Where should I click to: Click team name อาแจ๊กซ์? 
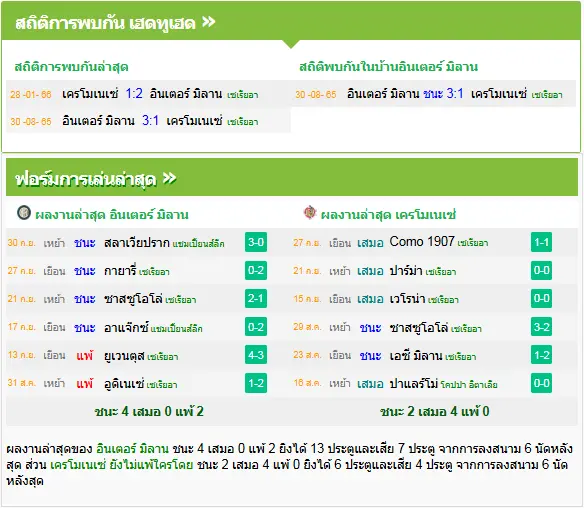[127, 327]
